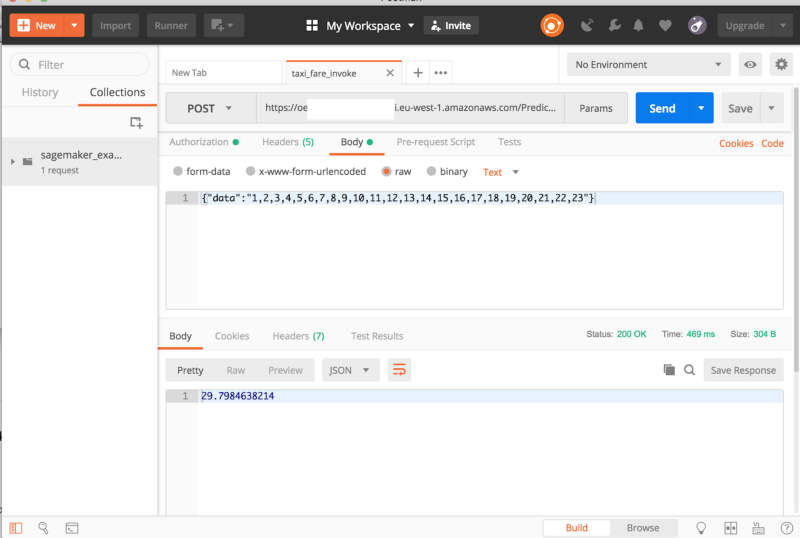Viewport: 800px width, 538px height.
Task: Open settings wrench icon in header
Action: 614,25
